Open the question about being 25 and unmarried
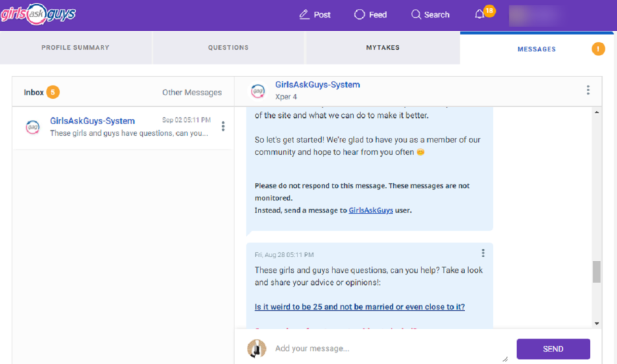The width and height of the screenshot is (617, 364). click(x=360, y=306)
